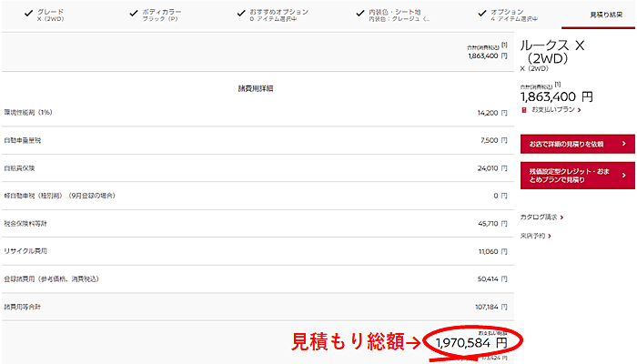Click the checkmark beside ボディカラー step
Image resolution: width=637 pixels, height=364 pixels.
[x=131, y=12]
